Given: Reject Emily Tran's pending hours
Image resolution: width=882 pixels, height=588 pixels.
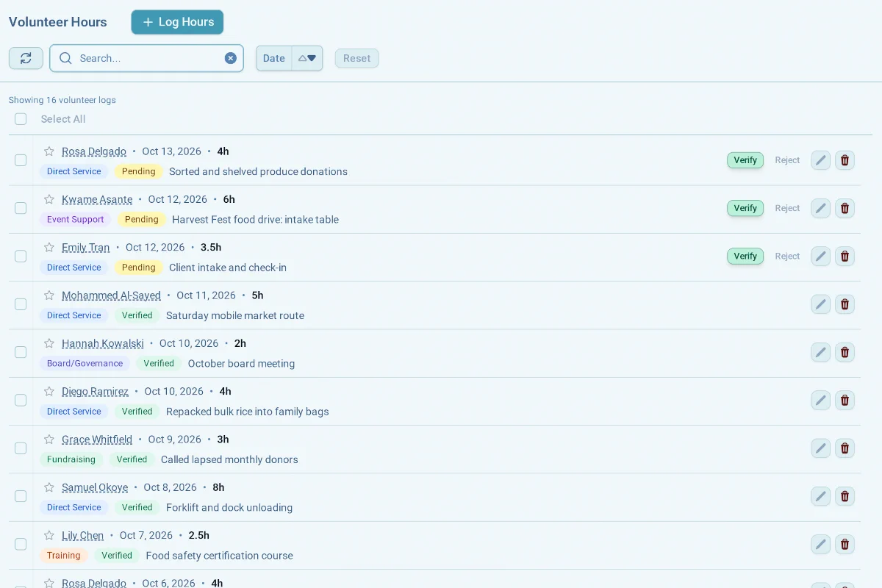Looking at the screenshot, I should tap(787, 256).
